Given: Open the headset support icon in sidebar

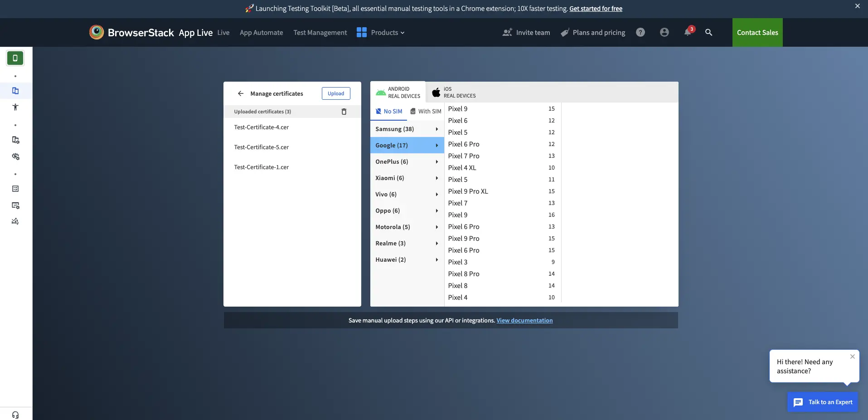Looking at the screenshot, I should [15, 415].
